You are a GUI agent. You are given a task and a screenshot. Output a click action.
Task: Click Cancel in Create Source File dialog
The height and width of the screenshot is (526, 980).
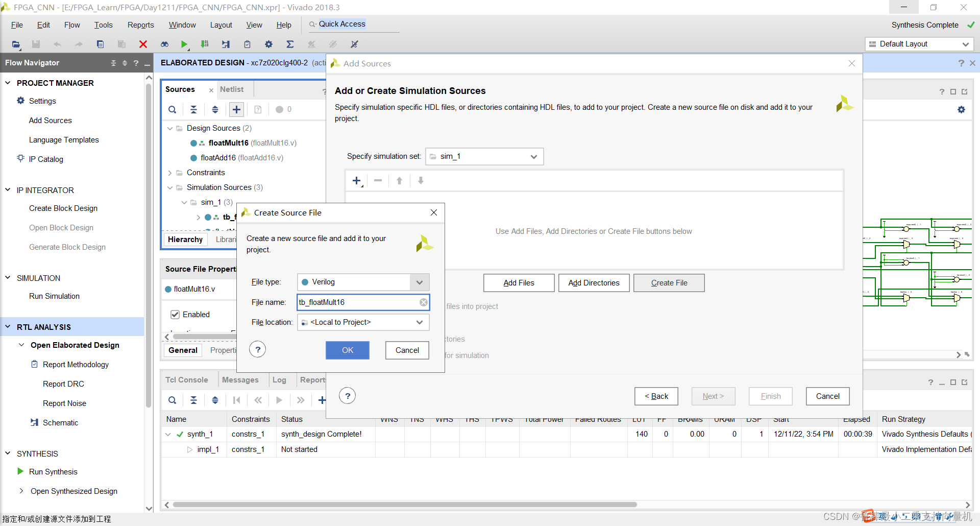407,350
